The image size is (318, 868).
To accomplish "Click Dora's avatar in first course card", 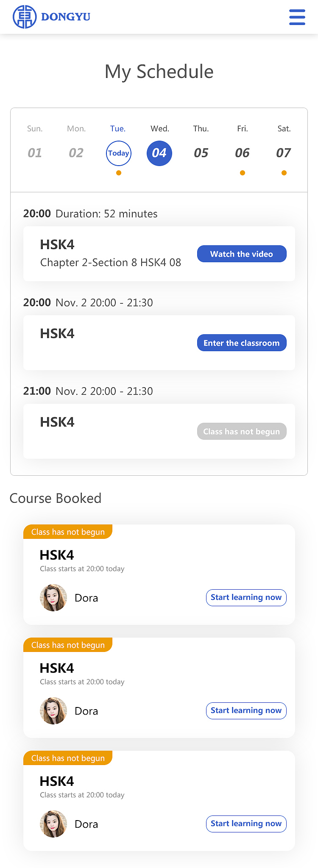I will 53,598.
